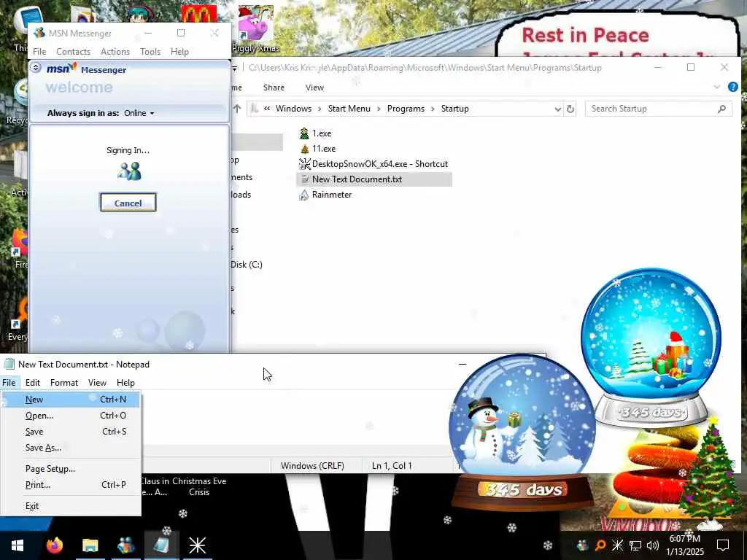Image resolution: width=747 pixels, height=560 pixels.
Task: Show hidden breadcrumb path chevrons
Action: point(267,109)
